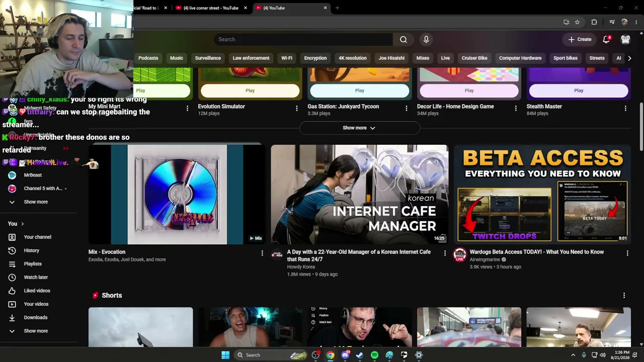This screenshot has height=362, width=644.
Task: Play the Stealth Master game
Action: pyautogui.click(x=579, y=90)
